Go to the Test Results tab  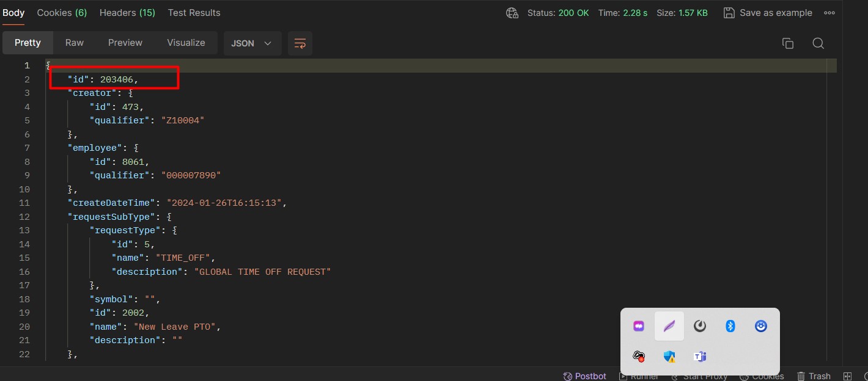(194, 13)
